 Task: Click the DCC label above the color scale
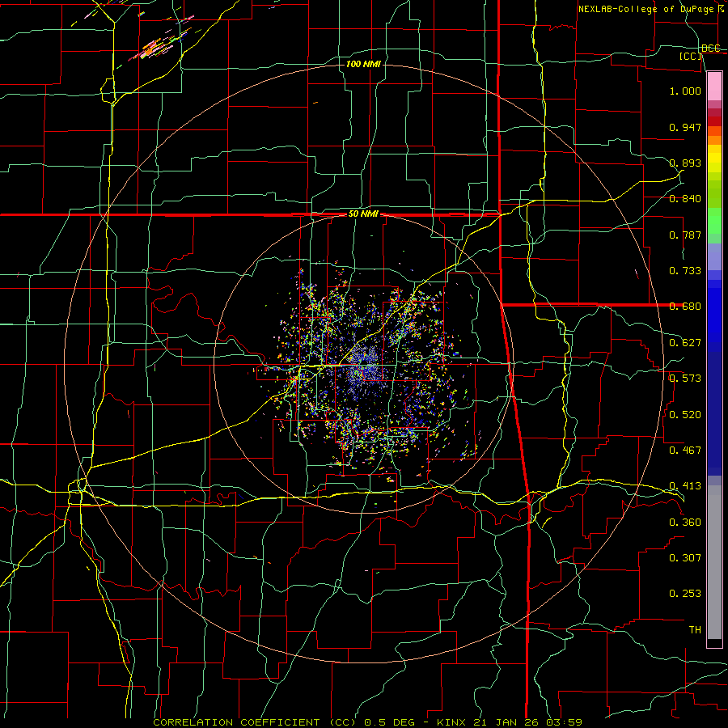(711, 49)
